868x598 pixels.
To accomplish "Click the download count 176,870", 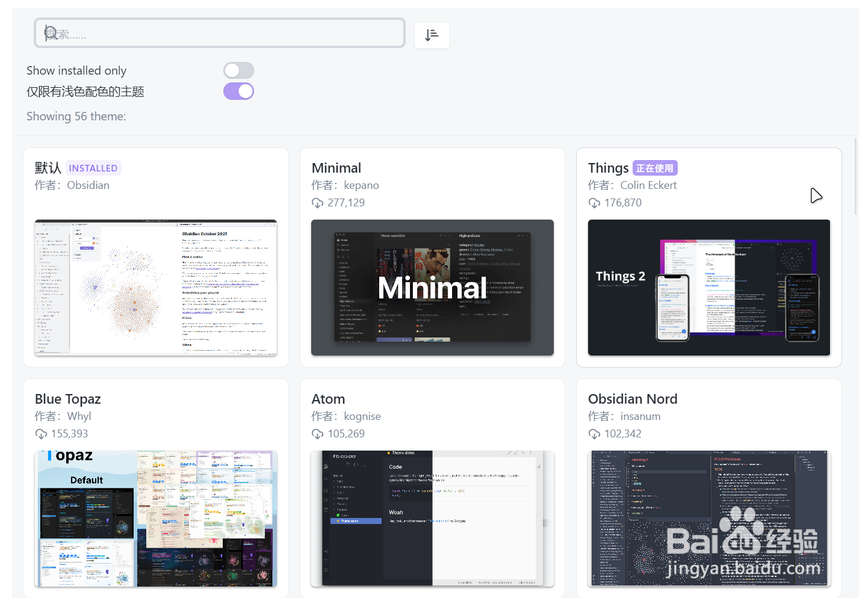I will pyautogui.click(x=623, y=203).
